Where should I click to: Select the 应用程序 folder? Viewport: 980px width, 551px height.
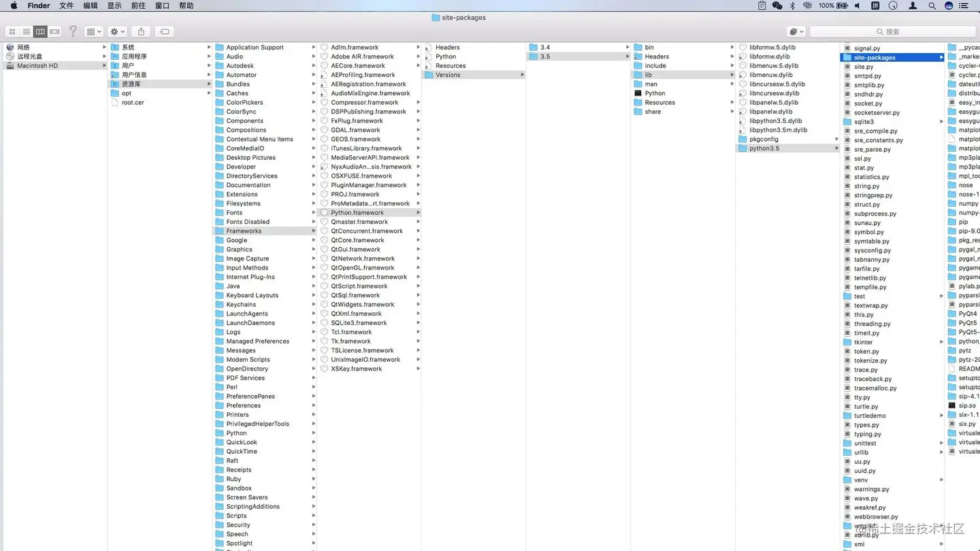tap(161, 56)
